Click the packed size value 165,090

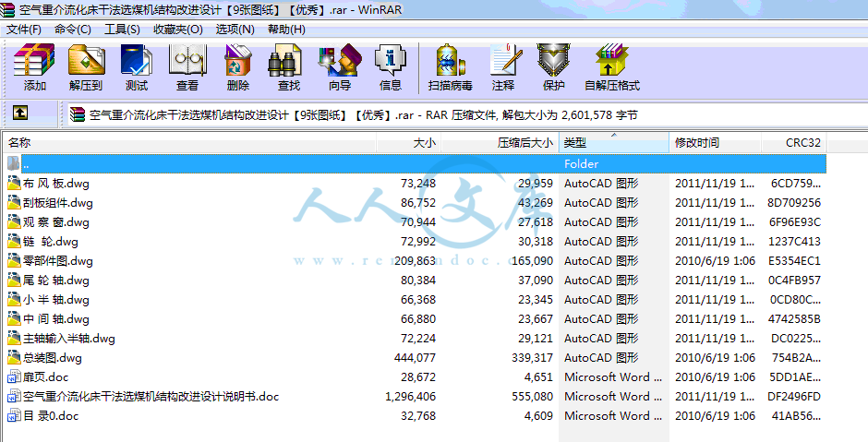tap(532, 261)
